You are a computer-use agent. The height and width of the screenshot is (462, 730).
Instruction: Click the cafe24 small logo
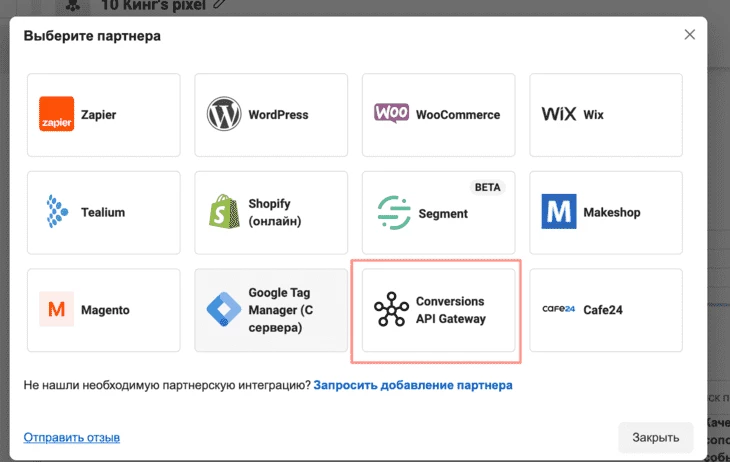point(559,309)
